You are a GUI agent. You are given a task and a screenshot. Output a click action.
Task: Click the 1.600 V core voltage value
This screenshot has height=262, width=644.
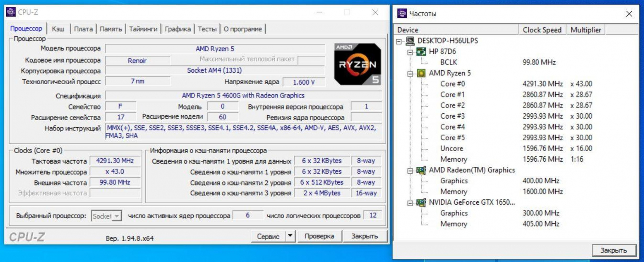304,82
